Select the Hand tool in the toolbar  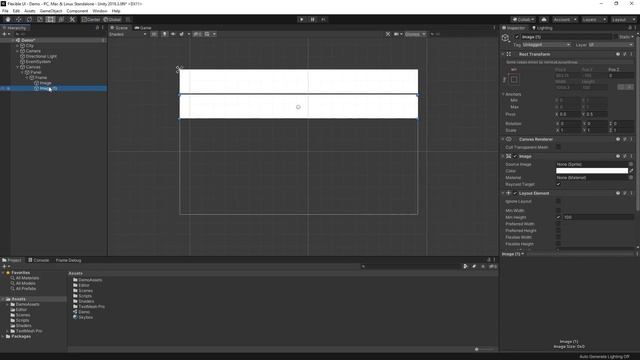tap(8, 20)
